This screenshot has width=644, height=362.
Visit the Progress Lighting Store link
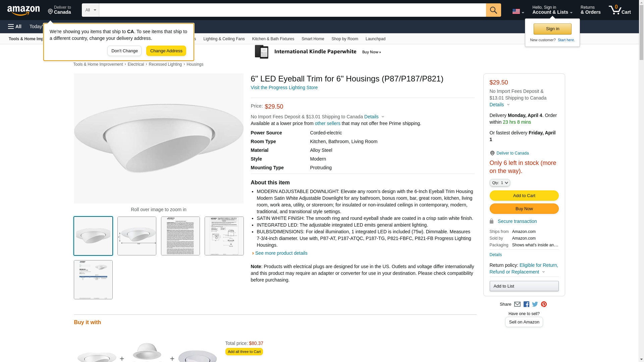284,87
